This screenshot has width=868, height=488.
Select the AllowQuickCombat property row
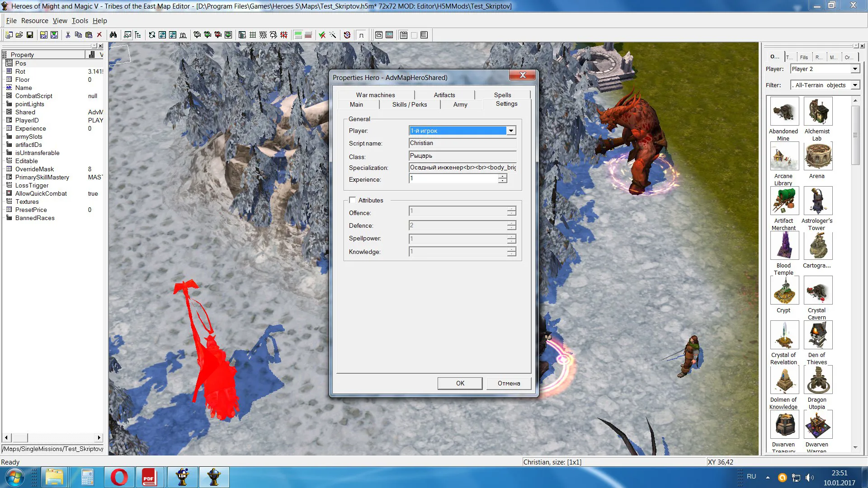(54, 193)
